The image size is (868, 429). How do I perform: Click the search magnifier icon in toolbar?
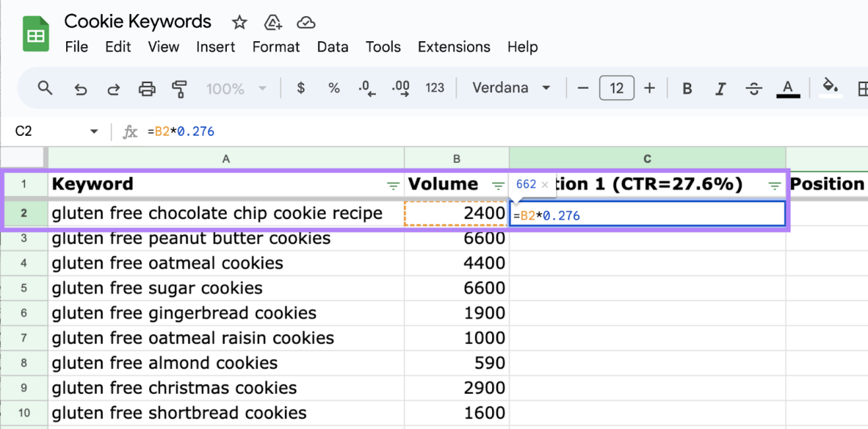pyautogui.click(x=45, y=88)
